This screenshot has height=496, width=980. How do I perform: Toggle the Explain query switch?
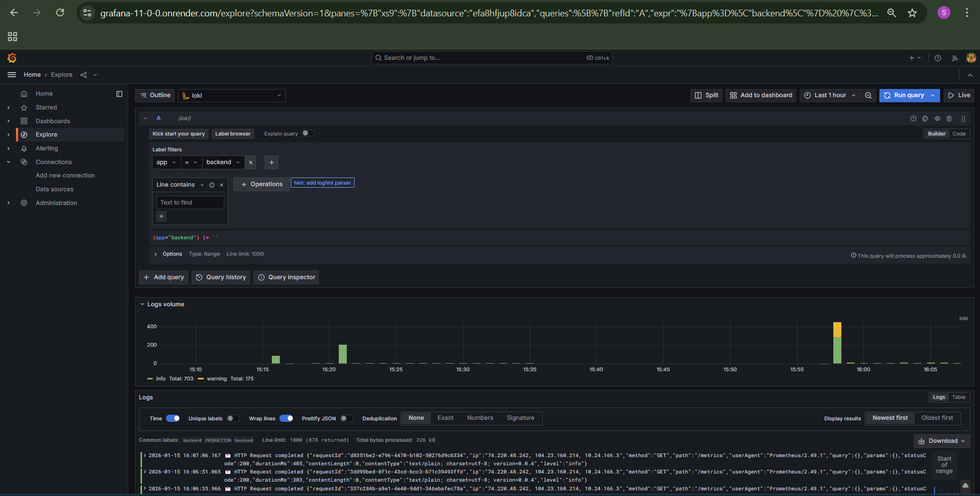pyautogui.click(x=308, y=133)
